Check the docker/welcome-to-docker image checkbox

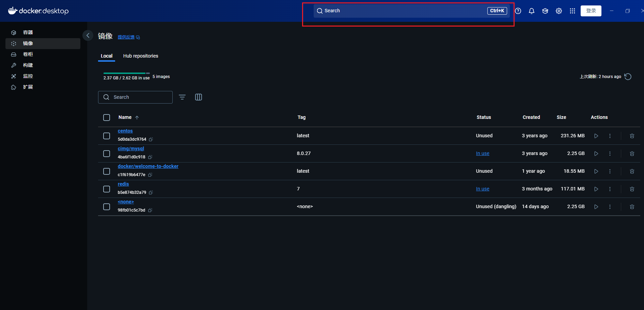tap(107, 171)
